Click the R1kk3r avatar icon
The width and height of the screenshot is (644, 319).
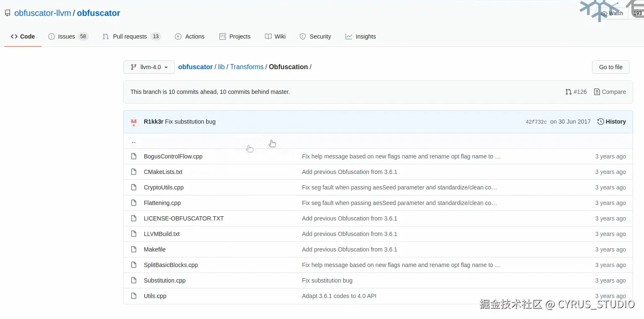tap(134, 122)
